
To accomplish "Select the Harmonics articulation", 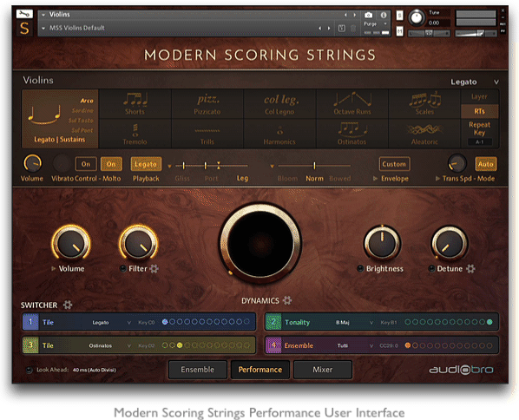I will [280, 134].
